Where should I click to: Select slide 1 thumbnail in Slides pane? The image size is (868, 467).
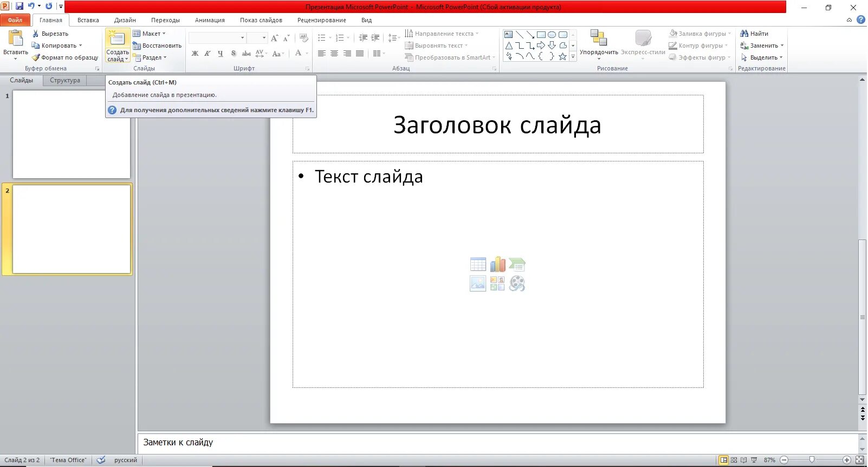click(x=72, y=134)
